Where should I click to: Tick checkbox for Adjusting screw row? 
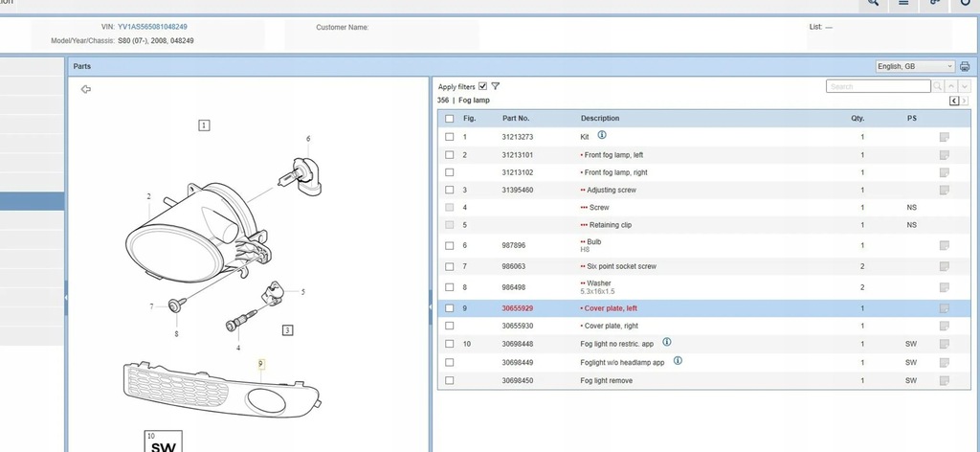click(x=450, y=190)
